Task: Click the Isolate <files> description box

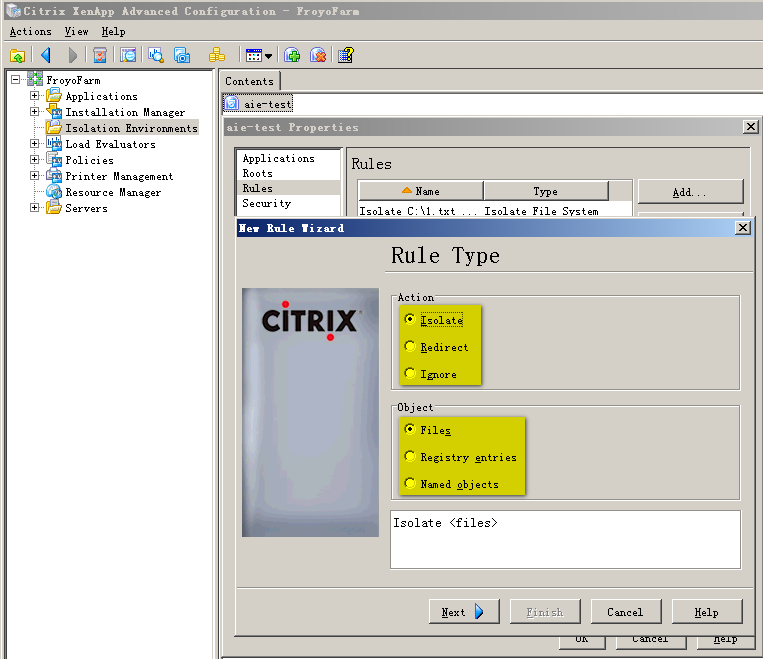Action: pos(565,539)
